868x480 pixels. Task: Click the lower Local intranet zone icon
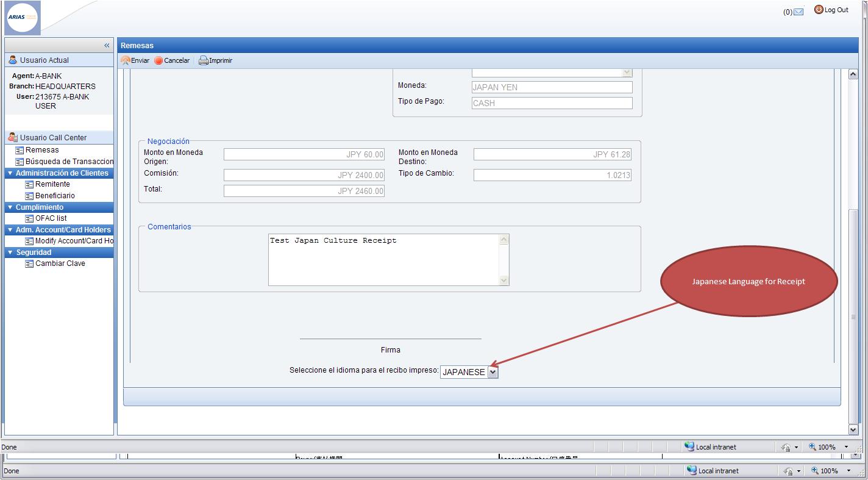692,470
